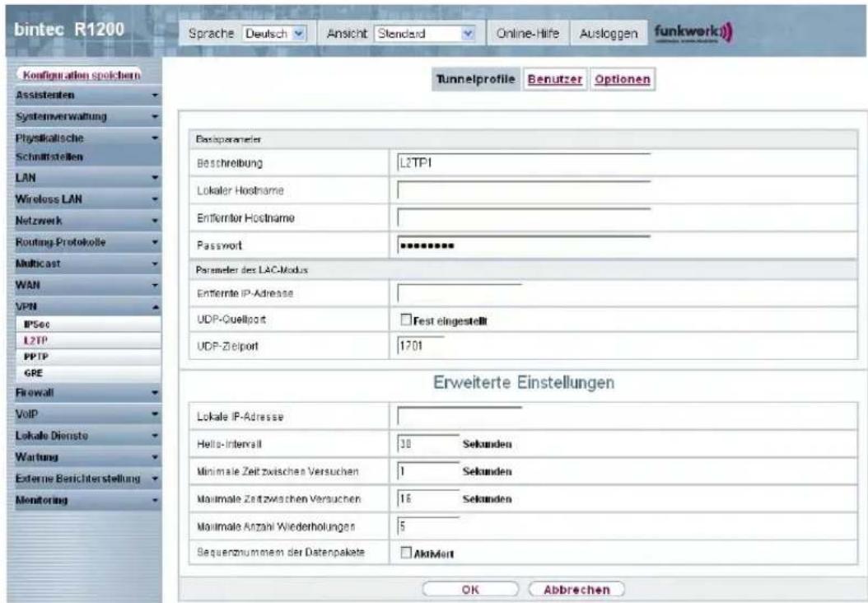The image size is (868, 603).
Task: Expand Physikalische Schnittstellen menu
Action: pos(87,147)
